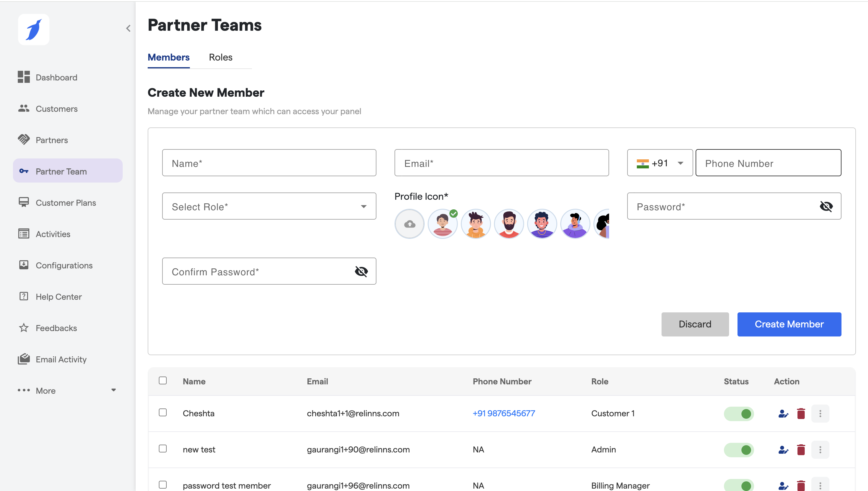Open three-dot options for Cheshta row
This screenshot has height=491, width=868.
[820, 414]
